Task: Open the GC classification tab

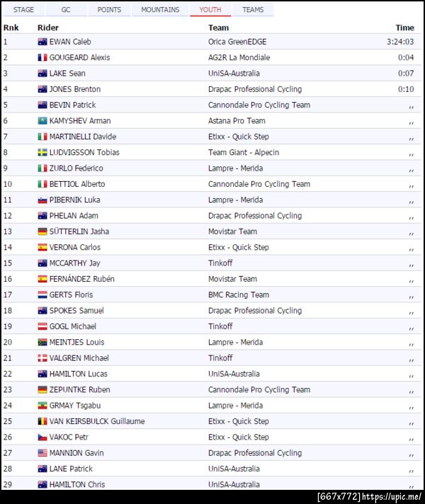Action: [66, 10]
